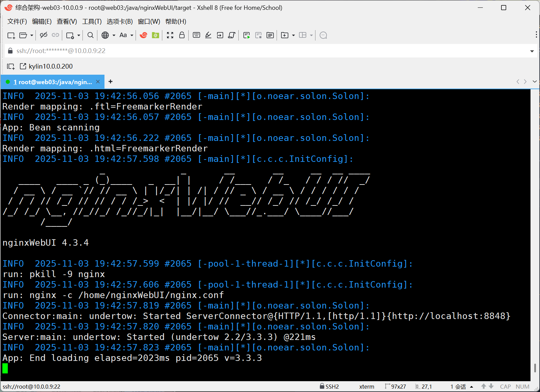Toggle full screen mode icon

pos(170,35)
